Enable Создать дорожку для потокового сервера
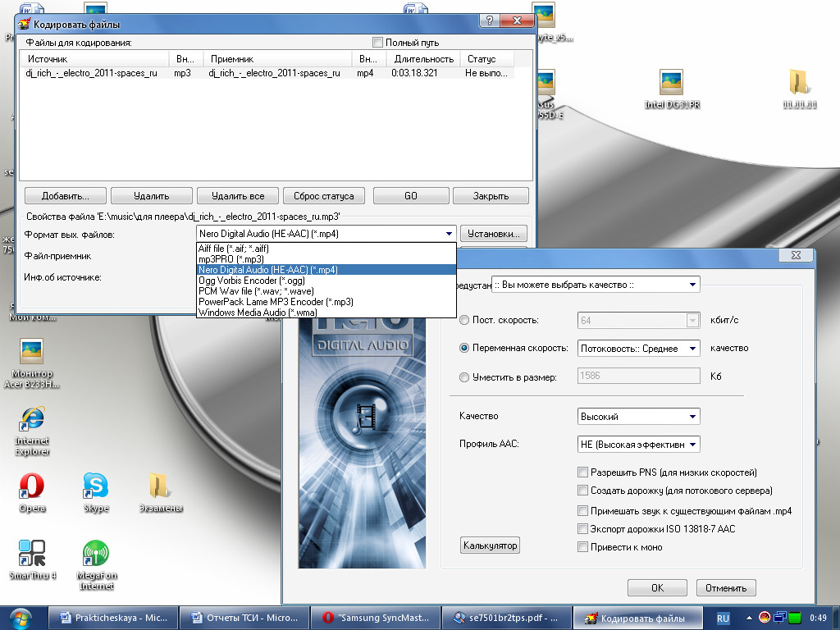Screen dimensions: 840x630 (x=583, y=491)
